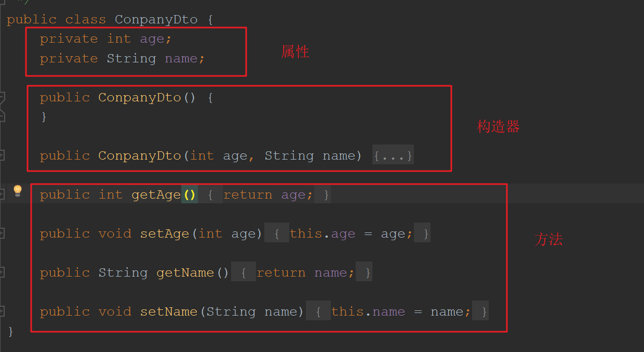Click the 'class' keyword
Screen dimensions: 644x352
[x=86, y=20]
